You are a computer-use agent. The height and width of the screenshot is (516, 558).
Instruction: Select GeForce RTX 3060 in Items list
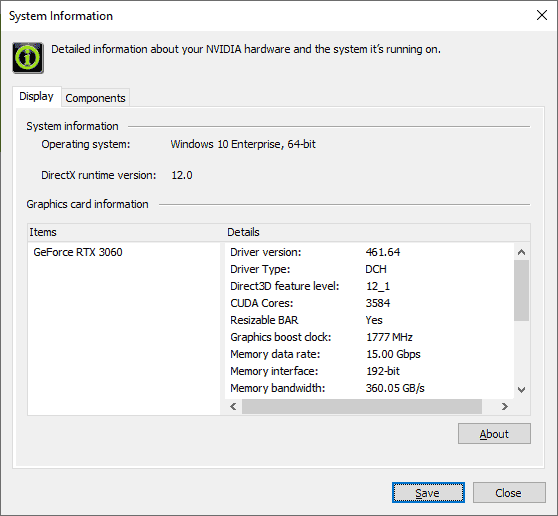[x=78, y=252]
